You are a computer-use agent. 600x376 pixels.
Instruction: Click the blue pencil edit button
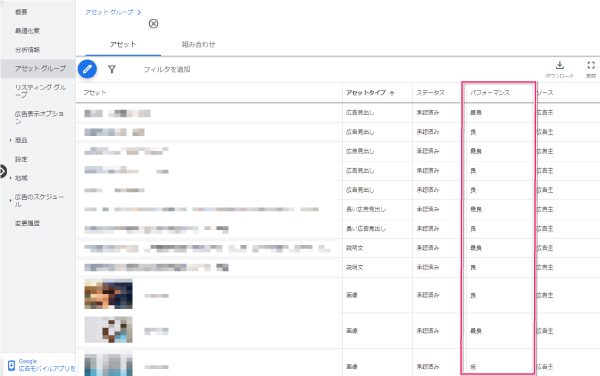coord(87,69)
